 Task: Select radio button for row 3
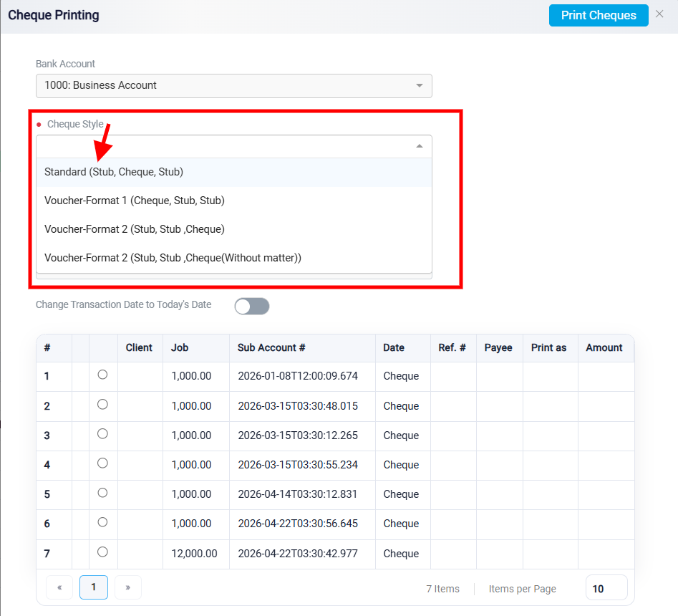click(x=102, y=434)
